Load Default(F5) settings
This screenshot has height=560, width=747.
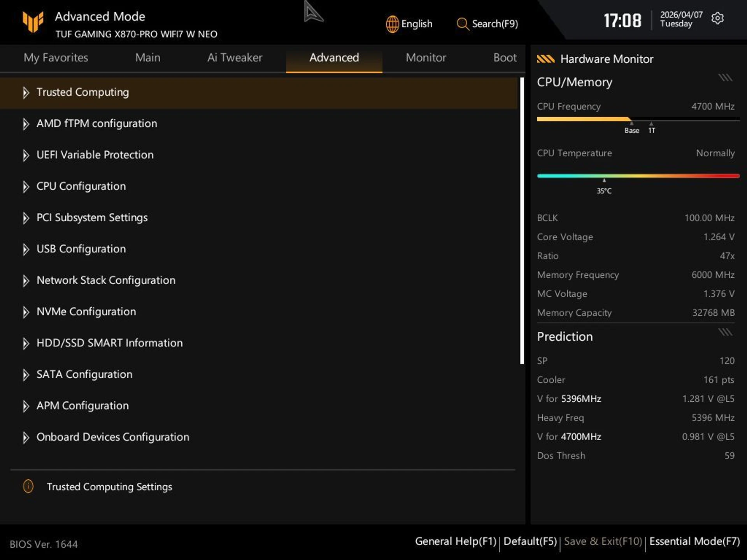point(530,541)
